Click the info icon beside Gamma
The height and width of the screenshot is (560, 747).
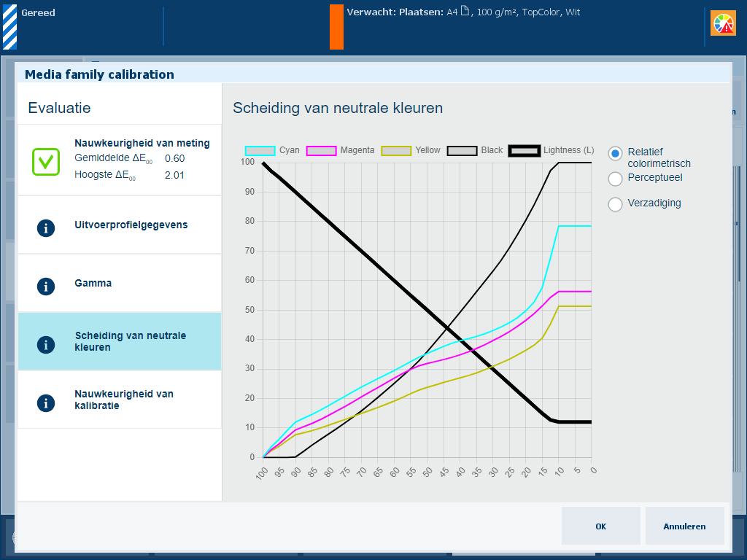[46, 286]
